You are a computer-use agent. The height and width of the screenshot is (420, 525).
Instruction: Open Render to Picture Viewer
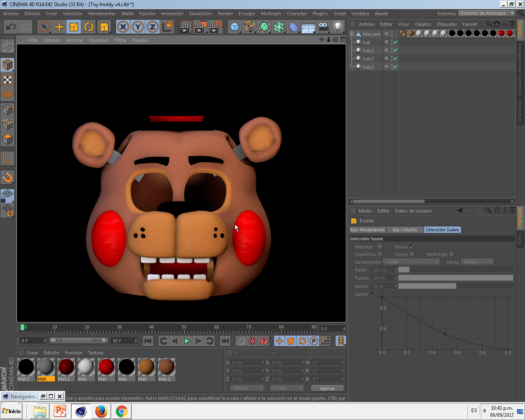(x=201, y=27)
